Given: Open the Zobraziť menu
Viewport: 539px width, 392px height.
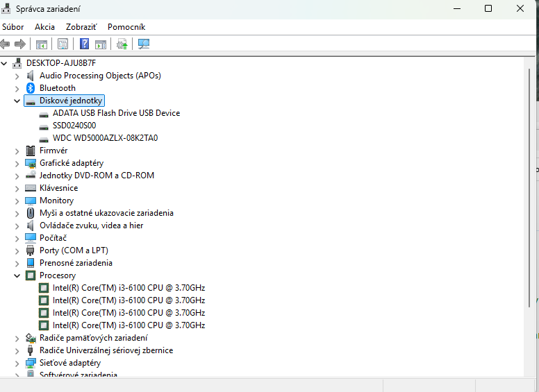Looking at the screenshot, I should [x=81, y=26].
